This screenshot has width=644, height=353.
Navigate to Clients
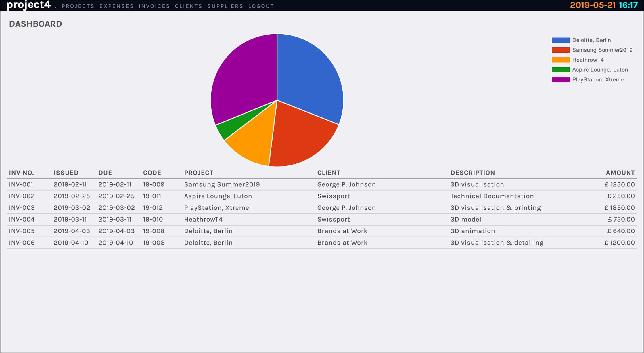coord(189,6)
